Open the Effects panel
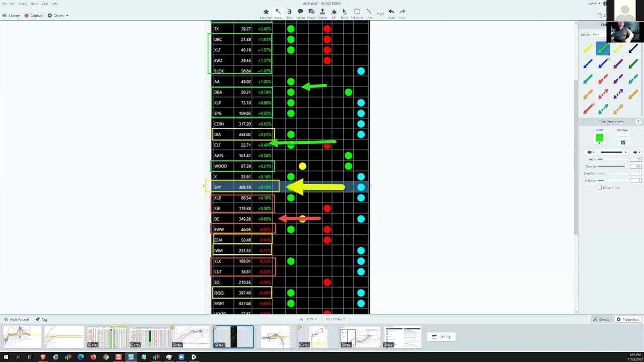Image resolution: width=644 pixels, height=362 pixels. tap(601, 319)
